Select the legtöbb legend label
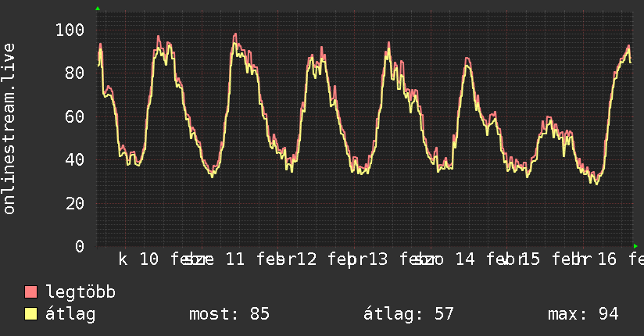The height and width of the screenshot is (336, 644). click(x=80, y=292)
